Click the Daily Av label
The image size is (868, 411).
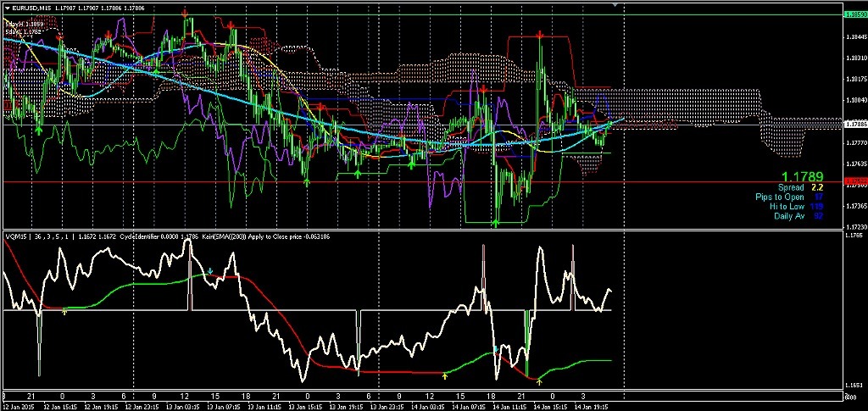pyautogui.click(x=788, y=216)
